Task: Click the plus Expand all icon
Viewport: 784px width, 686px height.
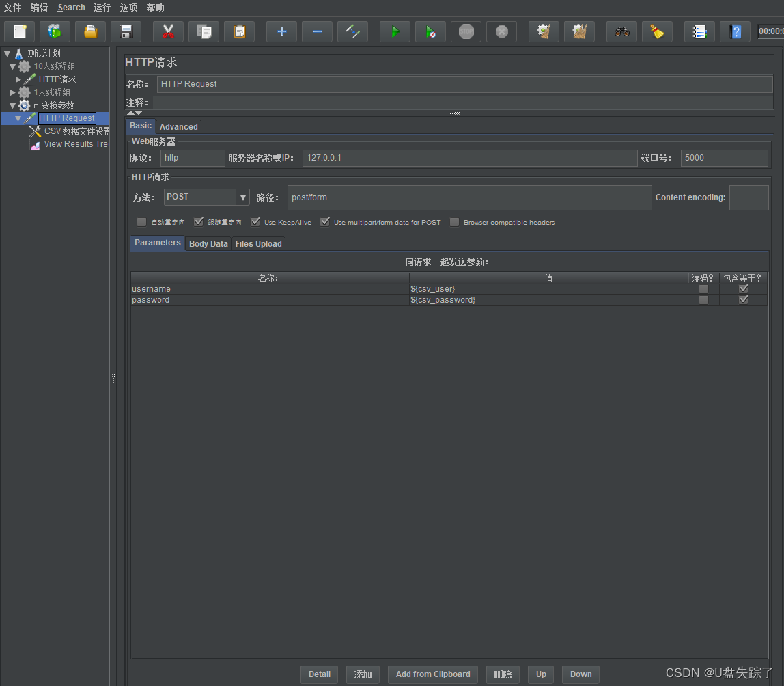Action: pyautogui.click(x=281, y=32)
